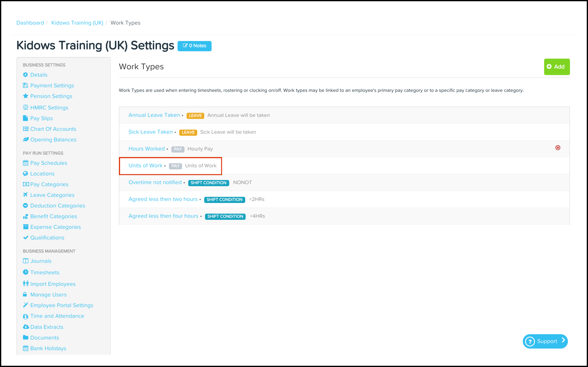Go to Chart Of Accounts
Screen dimensions: 588x367
coord(53,129)
